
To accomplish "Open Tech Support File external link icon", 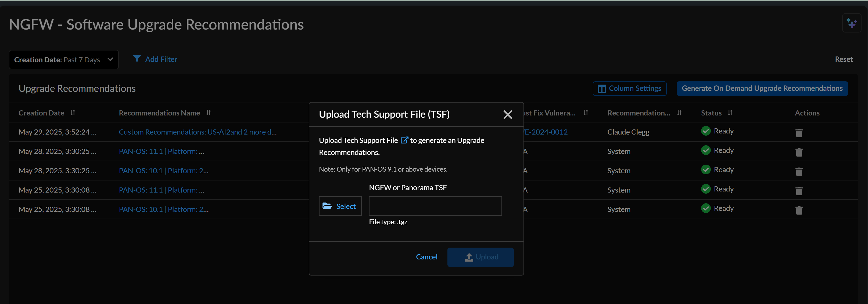I will [x=404, y=140].
